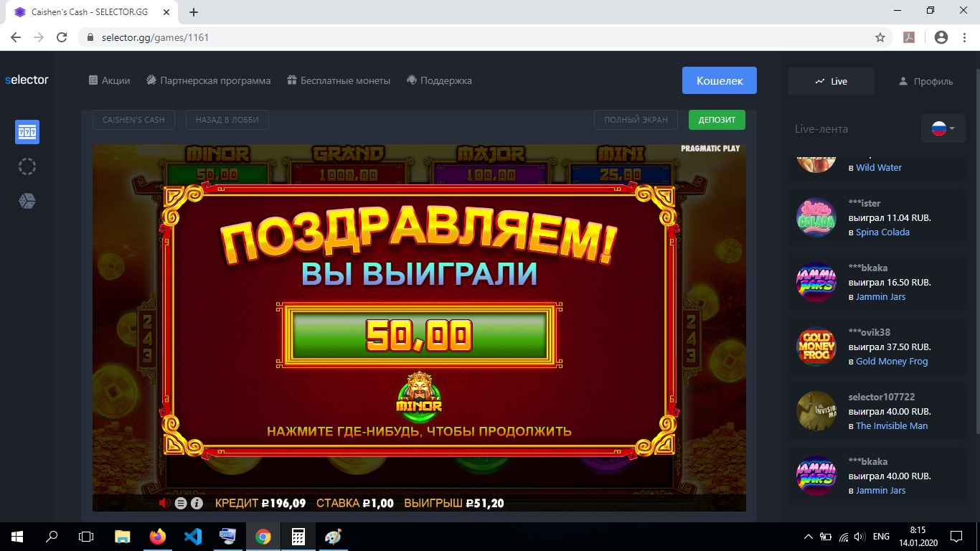Enter fullscreen with Полный экран
The width and height of the screenshot is (980, 551).
636,120
